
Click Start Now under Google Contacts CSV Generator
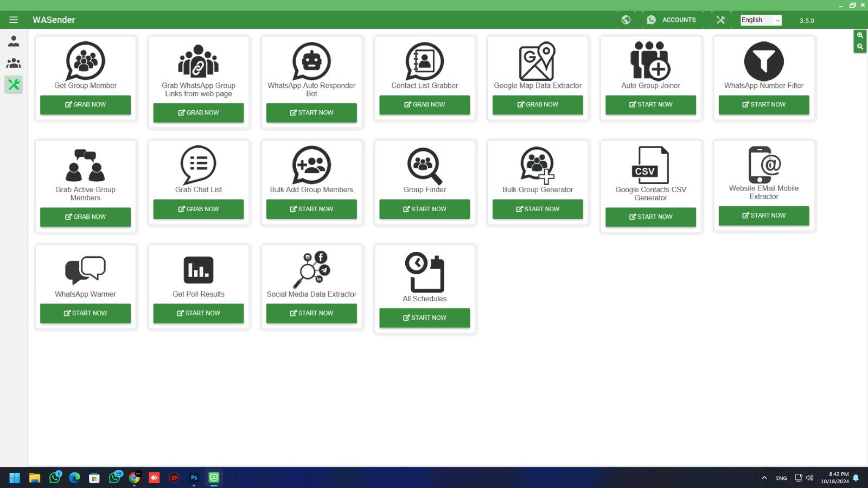pyautogui.click(x=650, y=217)
